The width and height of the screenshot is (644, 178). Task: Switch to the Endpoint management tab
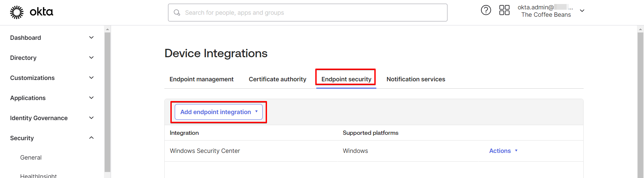[201, 79]
